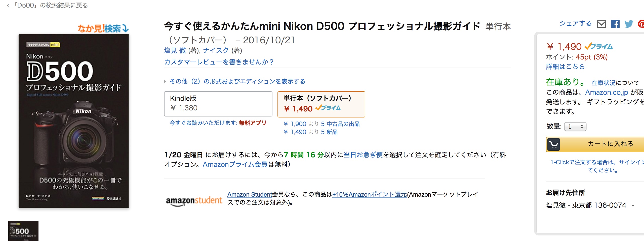Share on Facebook icon
The image size is (644, 242).
click(615, 24)
